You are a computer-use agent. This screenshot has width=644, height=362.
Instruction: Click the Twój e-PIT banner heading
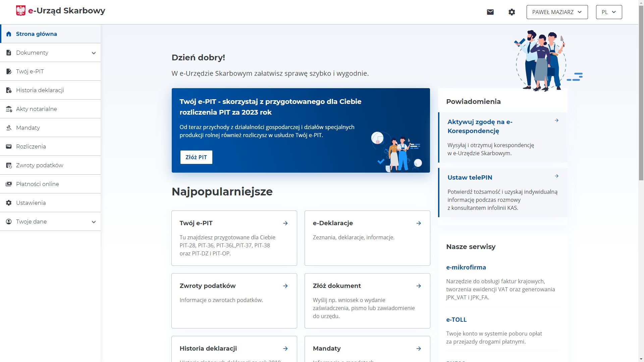pyautogui.click(x=270, y=107)
